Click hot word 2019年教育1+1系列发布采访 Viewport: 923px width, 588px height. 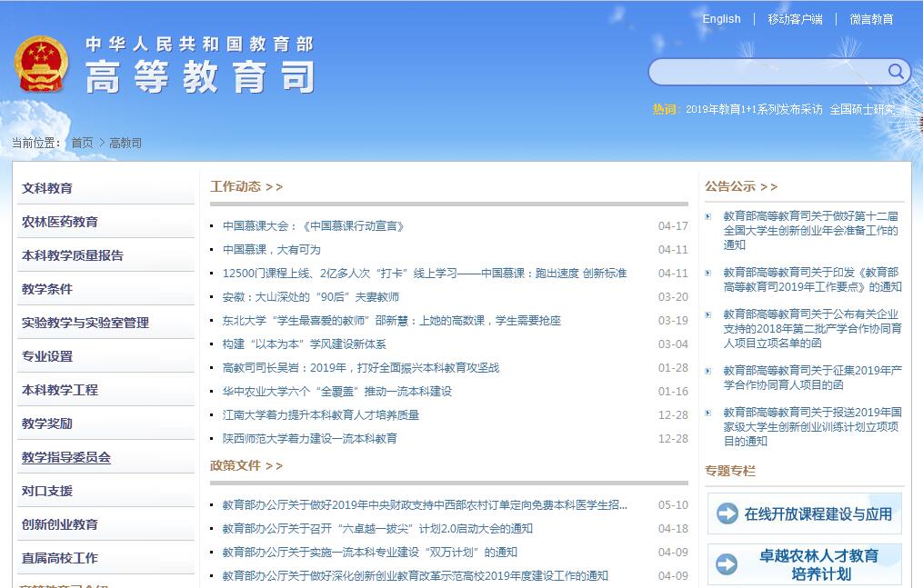tap(754, 109)
